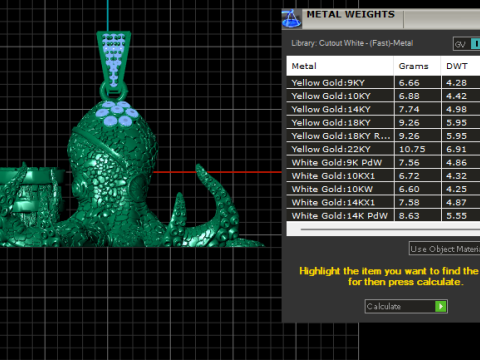Click the 4.28 DWT value

[456, 83]
